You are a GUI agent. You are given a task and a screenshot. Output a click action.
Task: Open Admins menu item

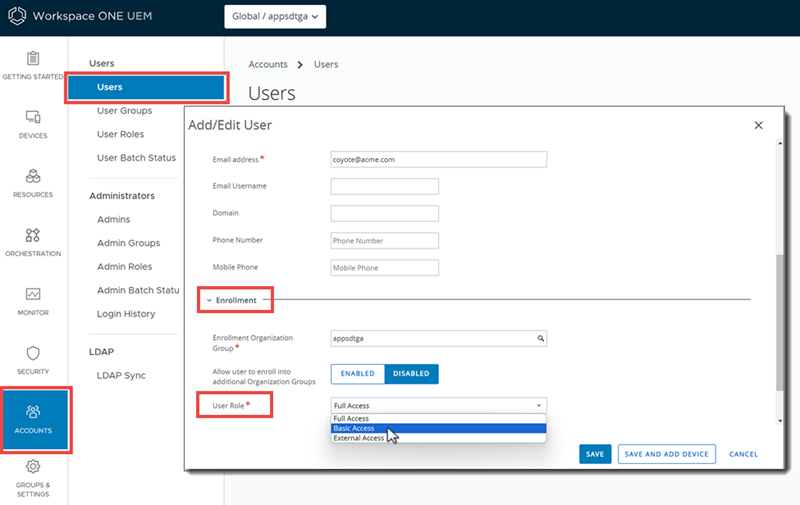(113, 219)
